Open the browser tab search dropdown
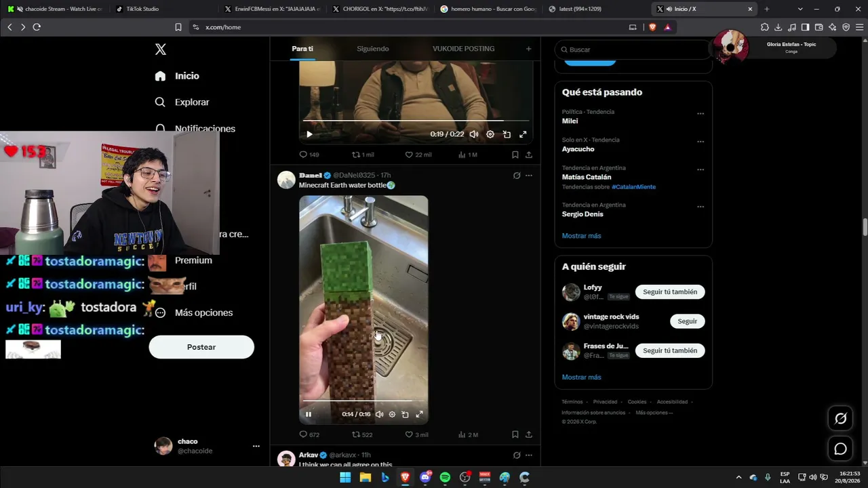 [800, 9]
